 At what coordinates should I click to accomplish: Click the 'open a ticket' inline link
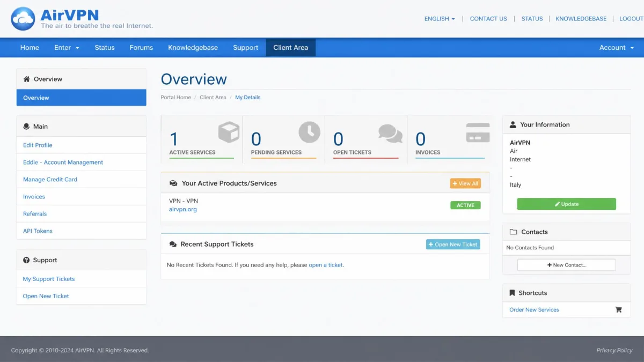(x=326, y=265)
